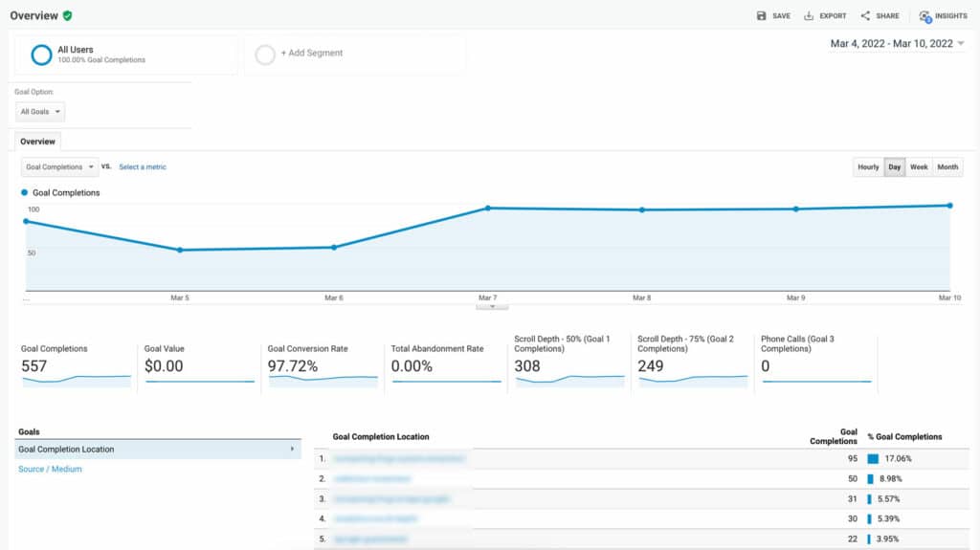Switch chart to Week view
The height and width of the screenshot is (550, 980).
(919, 166)
